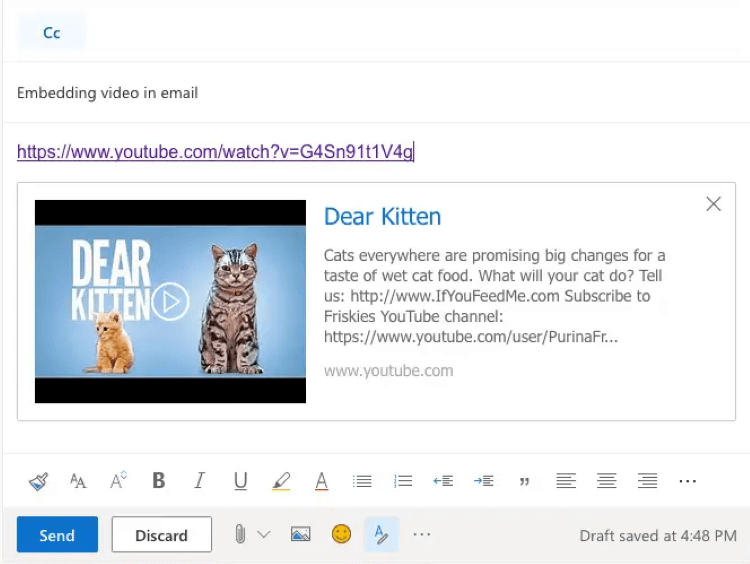The image size is (750, 564).
Task: Pick the font color A icon
Action: (x=322, y=481)
